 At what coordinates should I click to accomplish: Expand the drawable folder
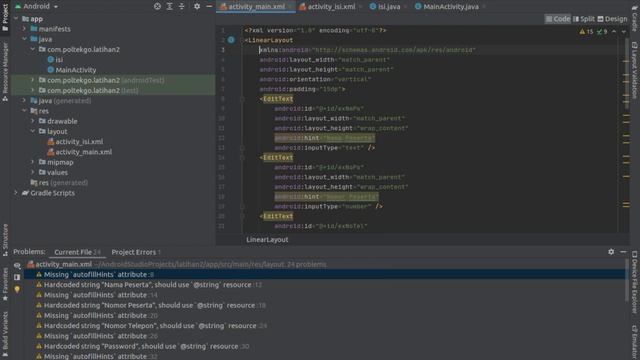[x=33, y=121]
